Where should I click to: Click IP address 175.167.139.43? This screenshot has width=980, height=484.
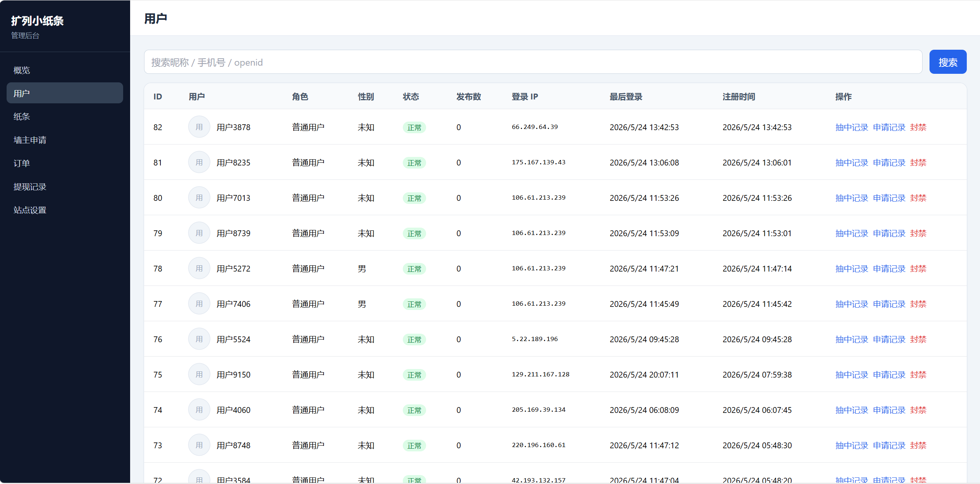[x=538, y=162]
